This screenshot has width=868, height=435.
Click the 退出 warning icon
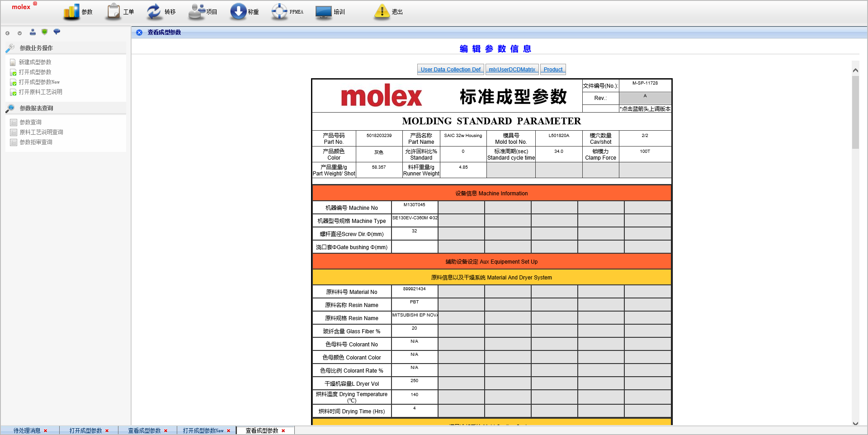[382, 12]
